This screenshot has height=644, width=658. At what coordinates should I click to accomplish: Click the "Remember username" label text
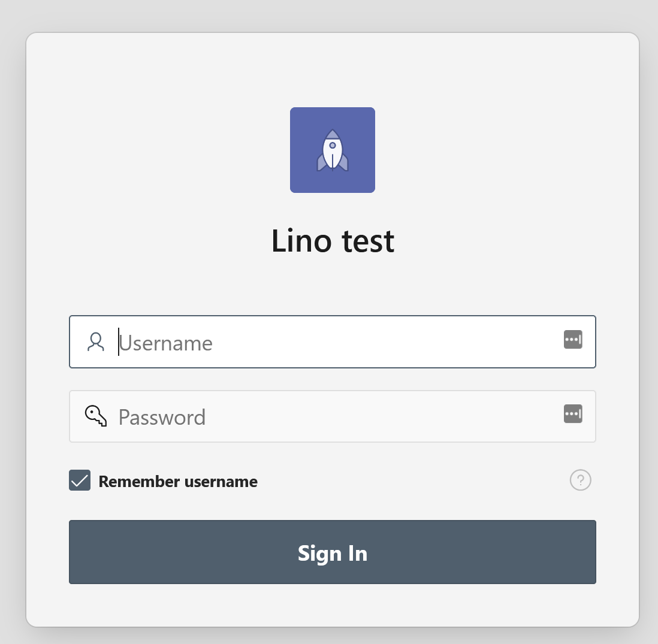point(178,482)
